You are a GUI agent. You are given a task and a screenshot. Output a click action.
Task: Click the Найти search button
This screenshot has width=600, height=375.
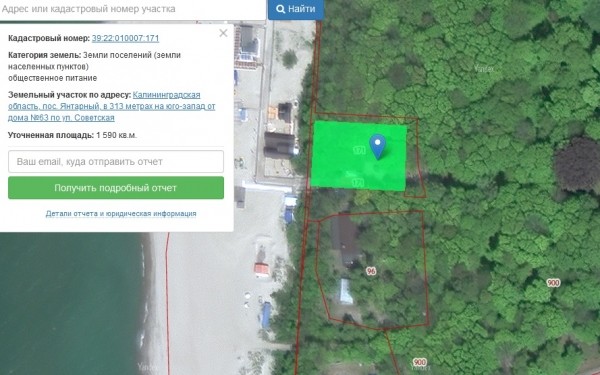click(296, 9)
